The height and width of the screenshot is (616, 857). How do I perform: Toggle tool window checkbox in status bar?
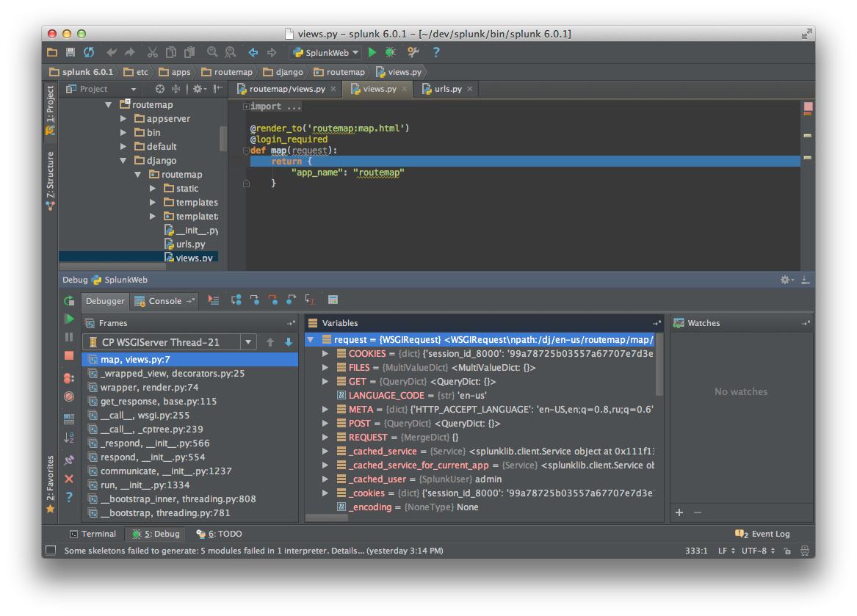pyautogui.click(x=51, y=551)
